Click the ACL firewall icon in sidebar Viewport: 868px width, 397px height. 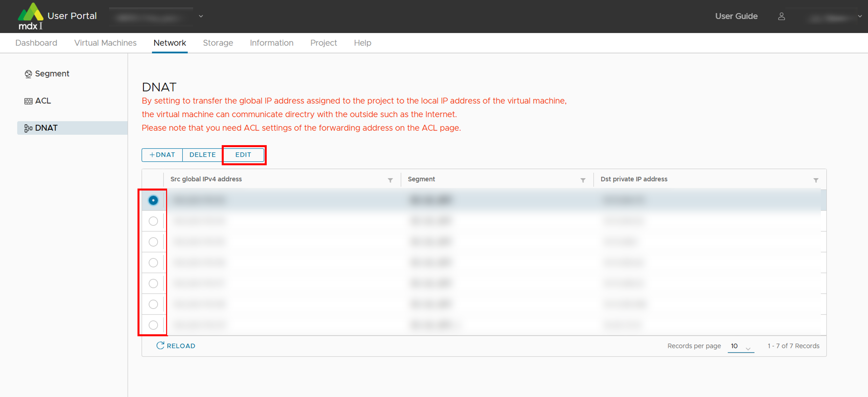coord(28,101)
